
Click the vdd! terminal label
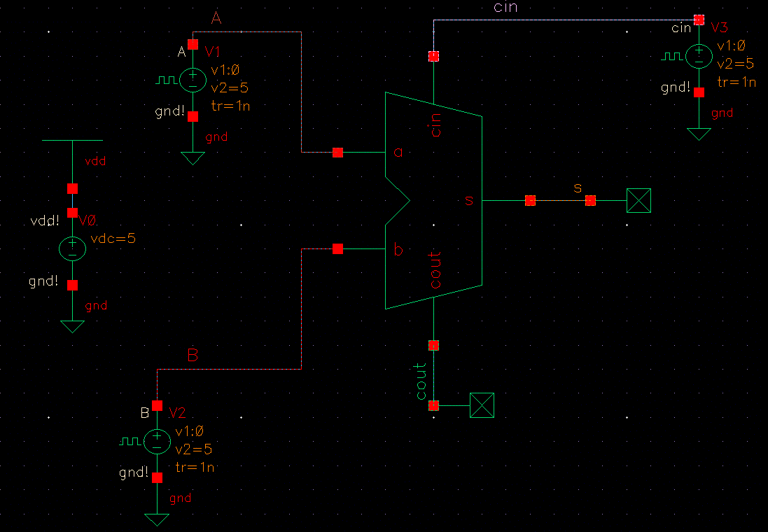pyautogui.click(x=45, y=221)
